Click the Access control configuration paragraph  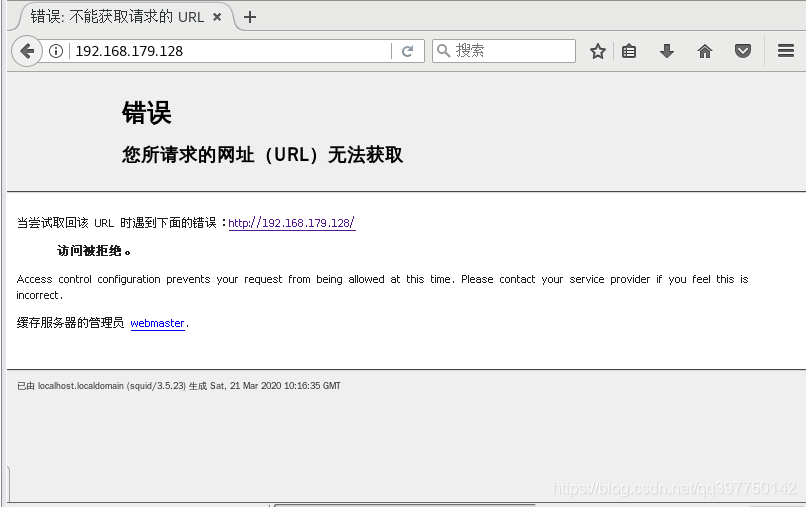point(382,287)
